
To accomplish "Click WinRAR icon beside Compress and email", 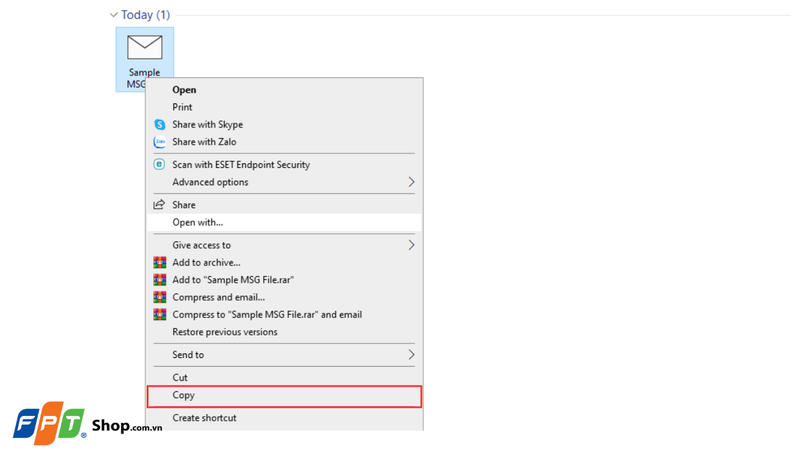I will tap(159, 297).
